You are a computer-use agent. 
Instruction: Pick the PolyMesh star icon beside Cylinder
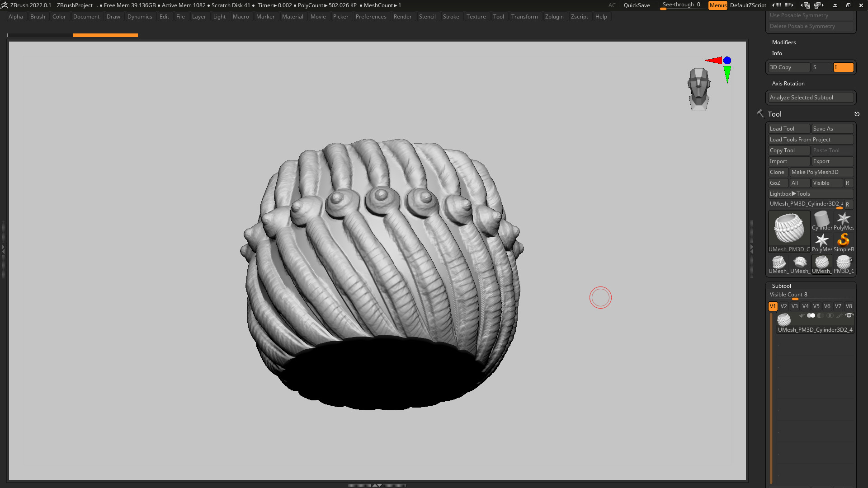[x=843, y=221]
